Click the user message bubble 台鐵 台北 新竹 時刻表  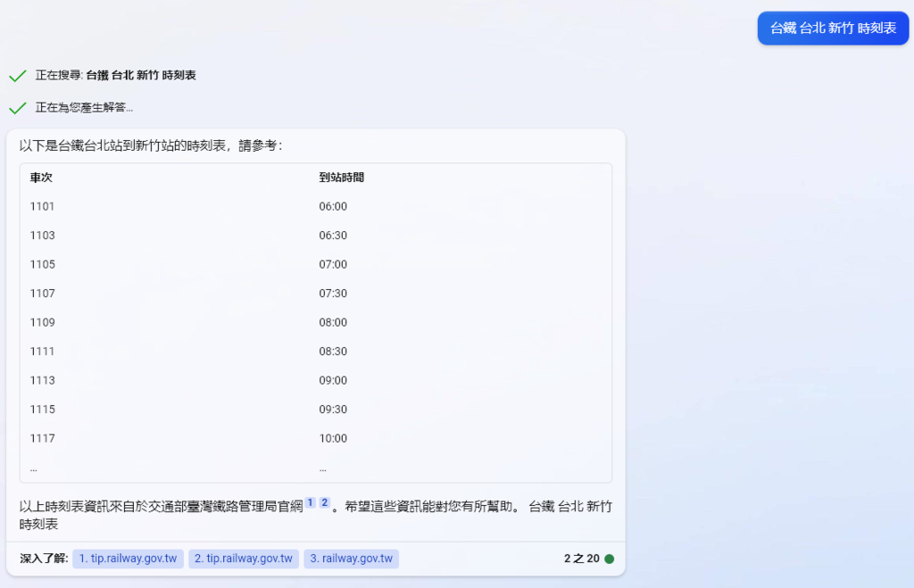833,28
